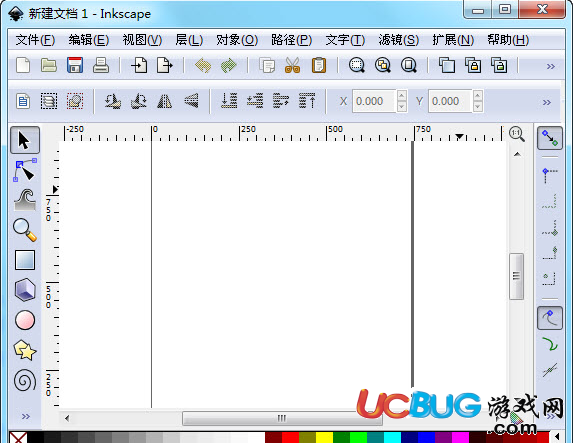Viewport: 573px width, 443px height.
Task: Select the Node edit tool
Action: (x=25, y=170)
